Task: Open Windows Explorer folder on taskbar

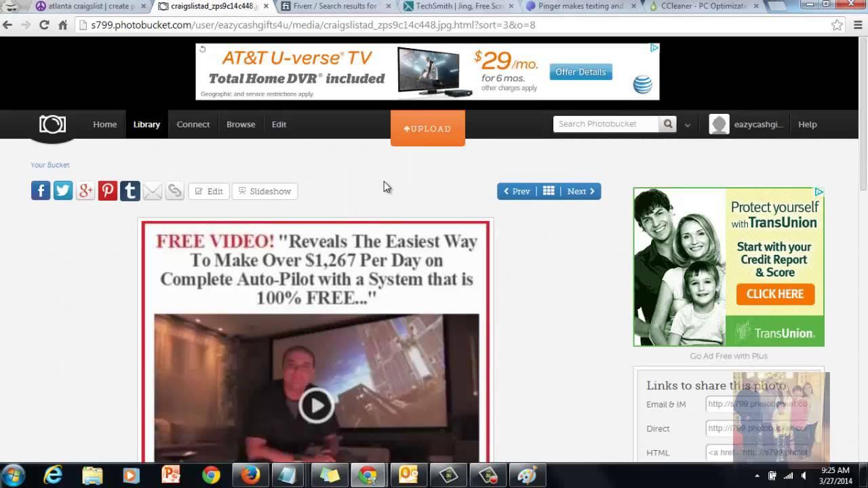Action: click(x=92, y=475)
